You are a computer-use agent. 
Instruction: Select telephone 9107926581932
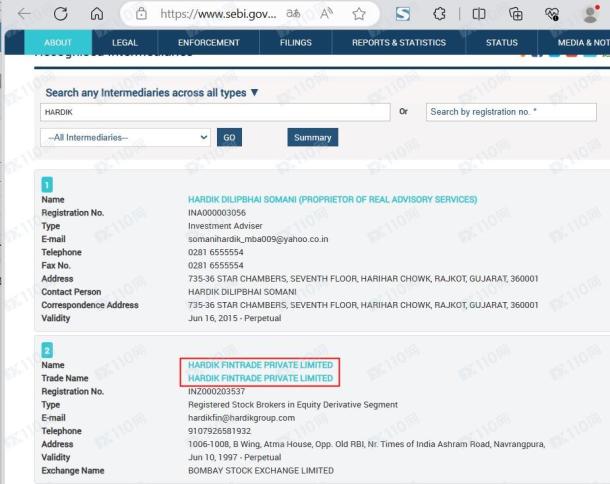coord(219,431)
